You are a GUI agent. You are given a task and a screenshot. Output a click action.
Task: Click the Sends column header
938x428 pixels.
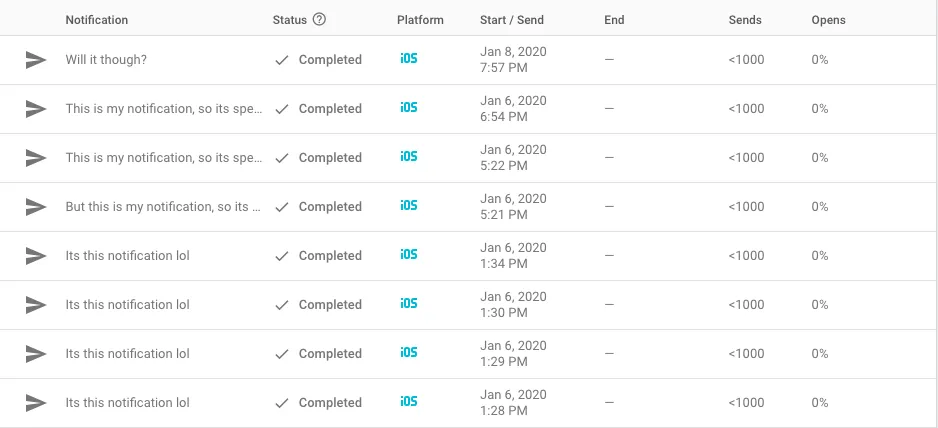pos(745,20)
